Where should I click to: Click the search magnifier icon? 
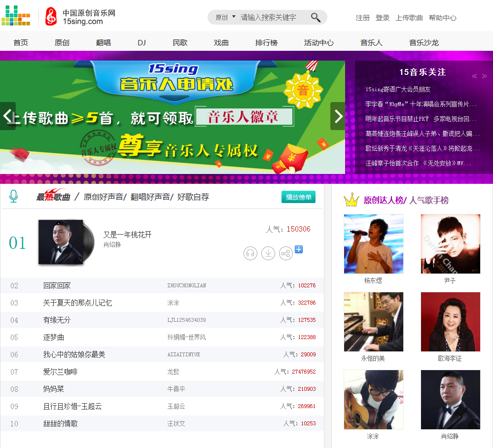[316, 17]
